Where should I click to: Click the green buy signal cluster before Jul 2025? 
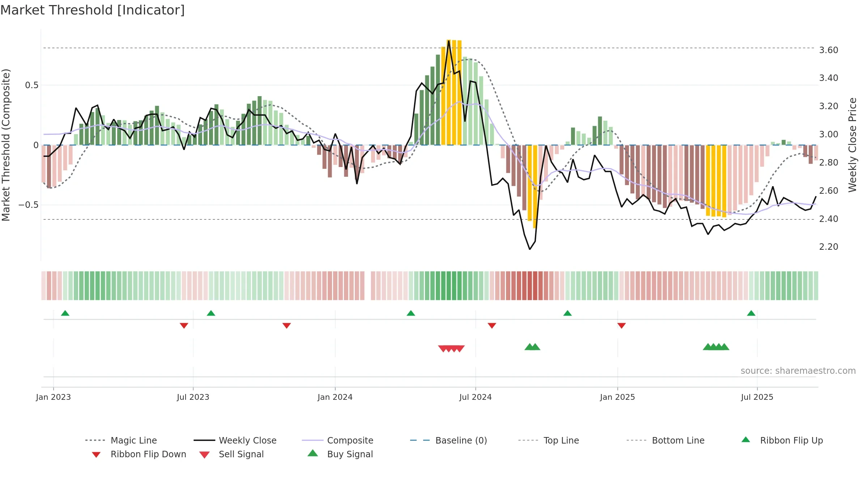(x=716, y=347)
